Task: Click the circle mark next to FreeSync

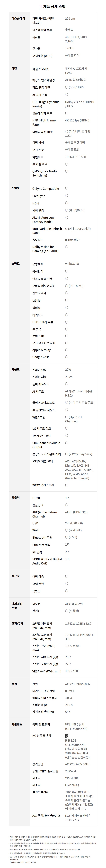Action: click(66, 195)
